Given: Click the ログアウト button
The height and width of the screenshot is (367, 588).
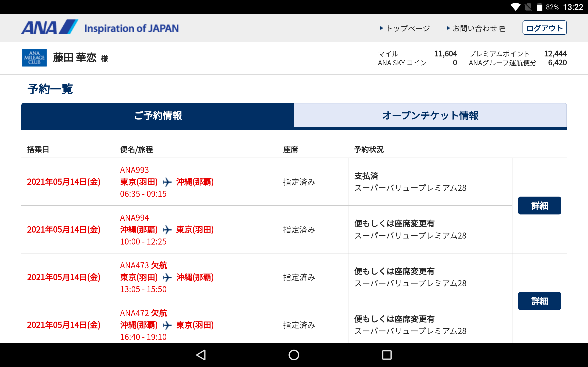Looking at the screenshot, I should pyautogui.click(x=544, y=28).
